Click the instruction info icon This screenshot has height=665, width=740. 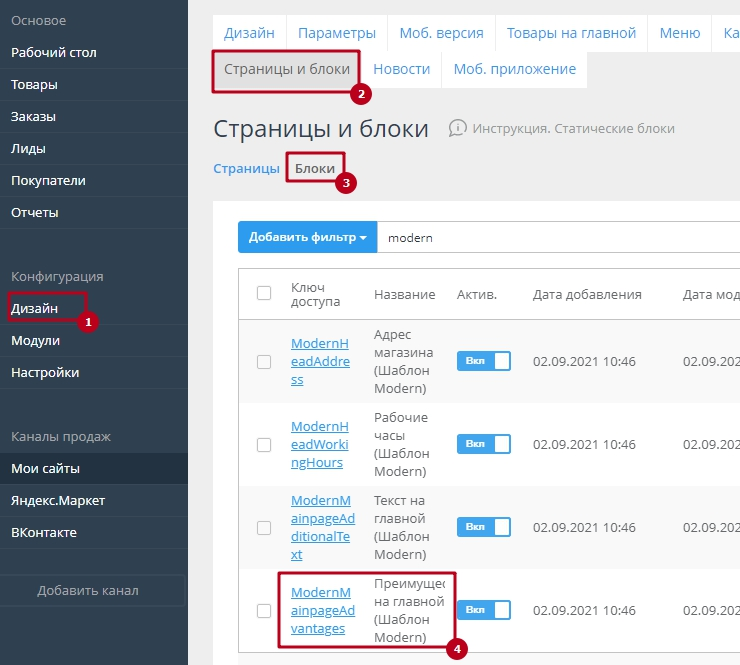458,128
